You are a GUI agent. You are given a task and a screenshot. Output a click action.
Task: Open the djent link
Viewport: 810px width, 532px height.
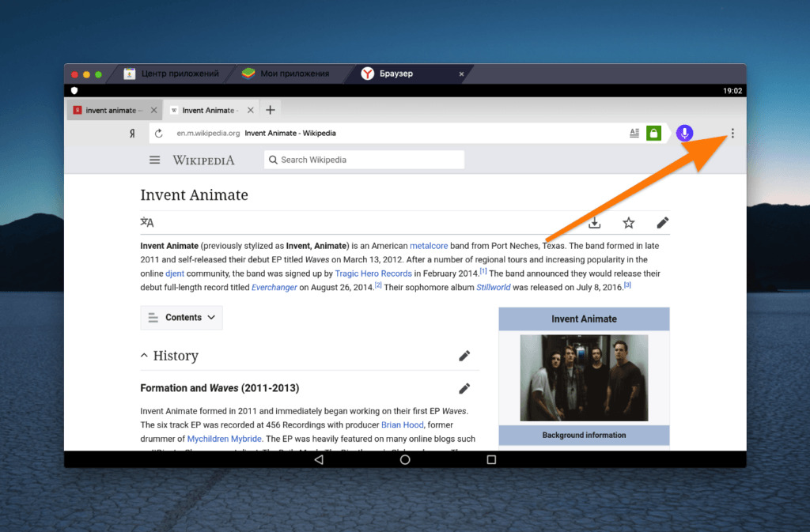pos(175,274)
